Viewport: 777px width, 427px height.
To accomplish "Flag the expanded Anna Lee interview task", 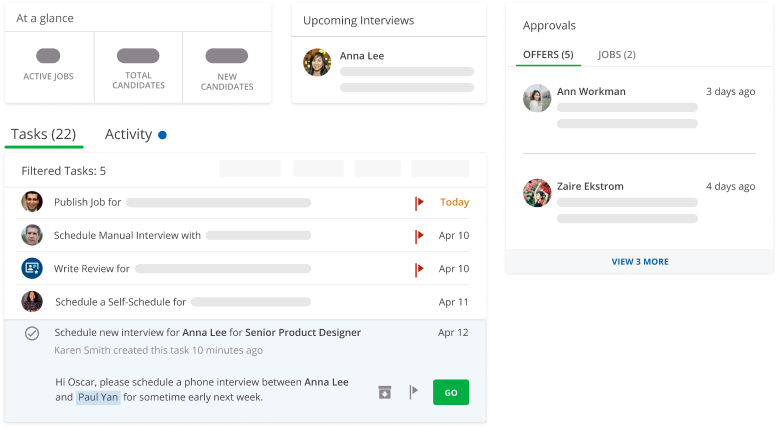I will pos(413,393).
